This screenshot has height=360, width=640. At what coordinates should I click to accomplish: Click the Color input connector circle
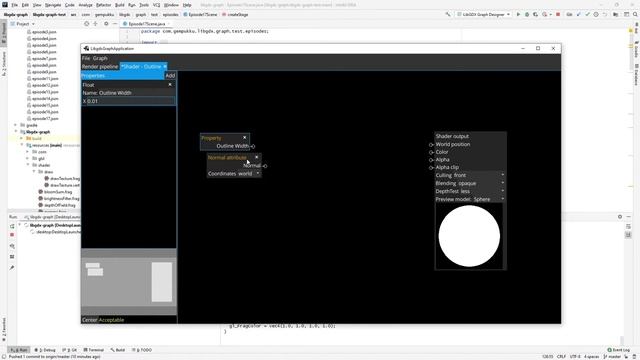[431, 152]
